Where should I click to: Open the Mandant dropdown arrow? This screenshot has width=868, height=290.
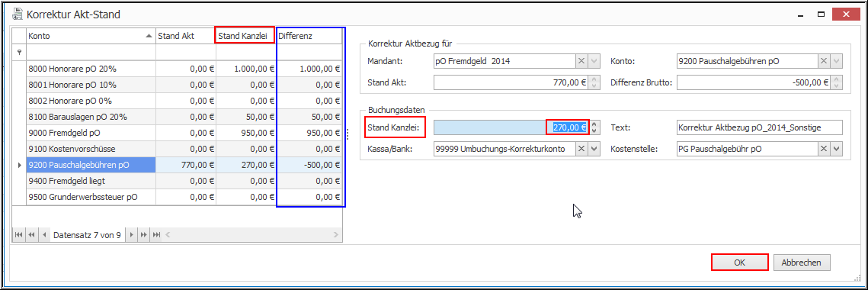click(x=594, y=61)
